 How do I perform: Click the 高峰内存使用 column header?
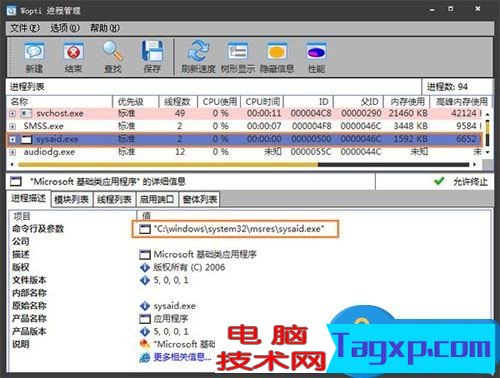pyautogui.click(x=461, y=101)
